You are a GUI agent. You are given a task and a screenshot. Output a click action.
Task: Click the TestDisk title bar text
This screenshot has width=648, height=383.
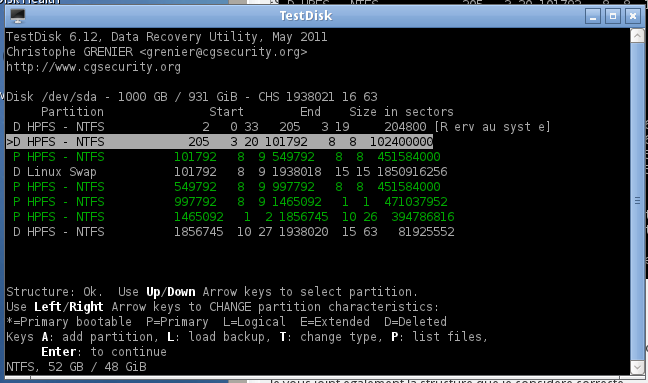(x=306, y=16)
